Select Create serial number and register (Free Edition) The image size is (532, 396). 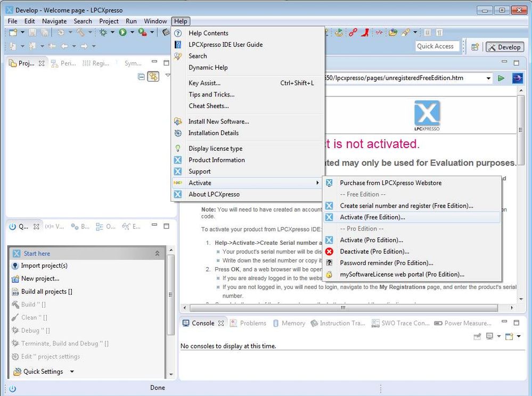(x=412, y=206)
